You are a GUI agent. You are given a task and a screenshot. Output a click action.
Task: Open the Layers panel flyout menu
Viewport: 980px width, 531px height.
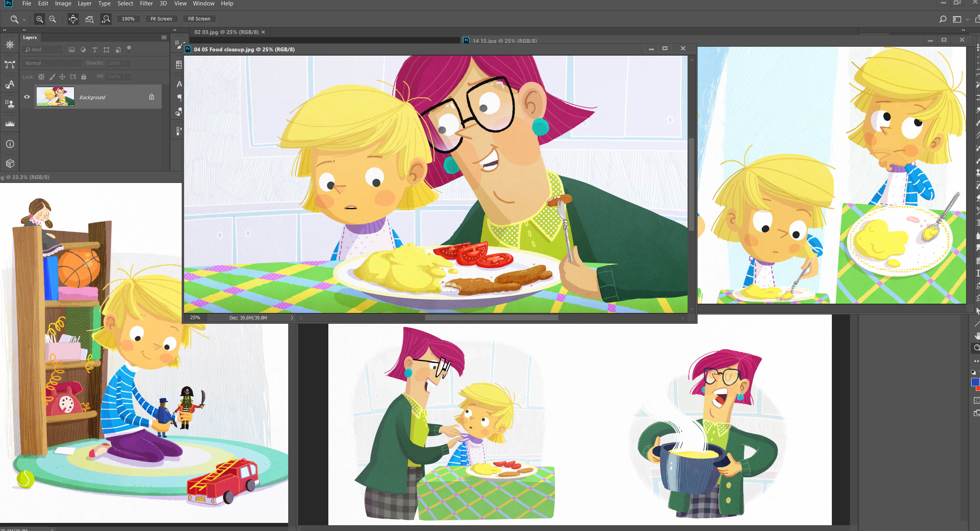coord(164,37)
